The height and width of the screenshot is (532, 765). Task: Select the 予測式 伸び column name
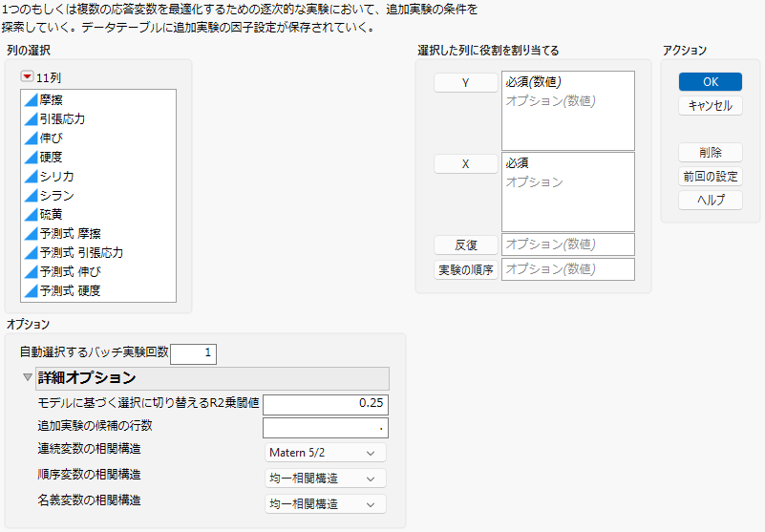pos(71,272)
